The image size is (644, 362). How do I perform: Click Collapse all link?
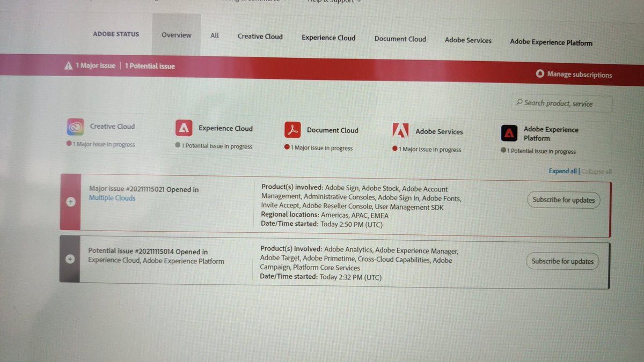tap(596, 172)
